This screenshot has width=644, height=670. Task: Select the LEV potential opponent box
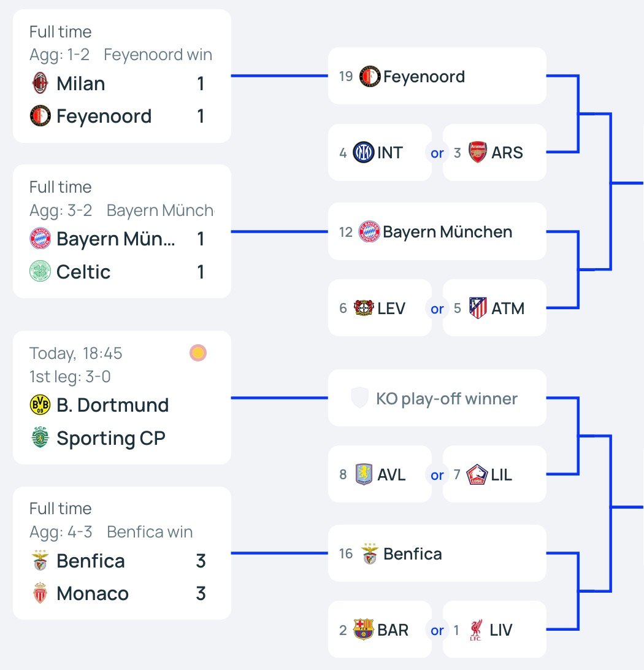tap(380, 307)
